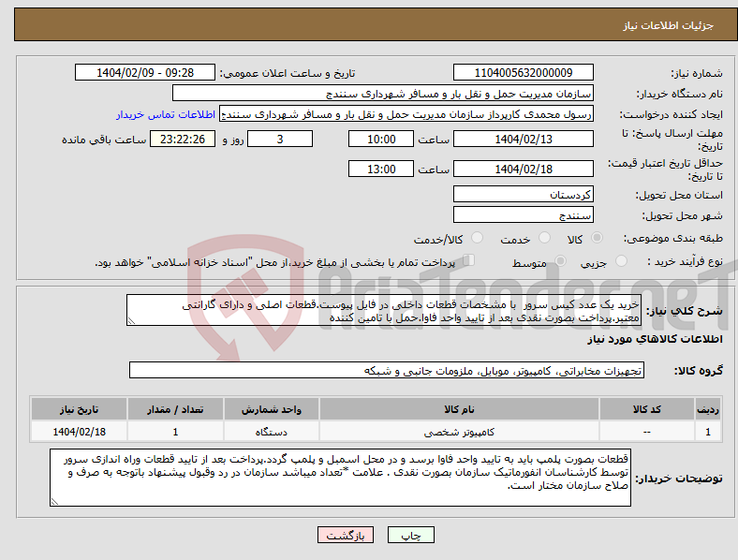This screenshot has height=560, width=738.
Task: Select the کالا radio button
Action: coord(597,238)
